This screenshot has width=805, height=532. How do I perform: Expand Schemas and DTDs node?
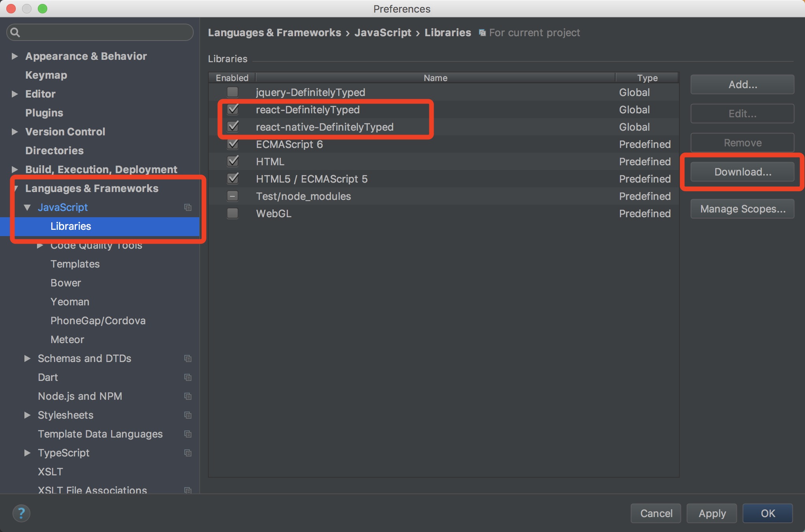click(x=27, y=358)
